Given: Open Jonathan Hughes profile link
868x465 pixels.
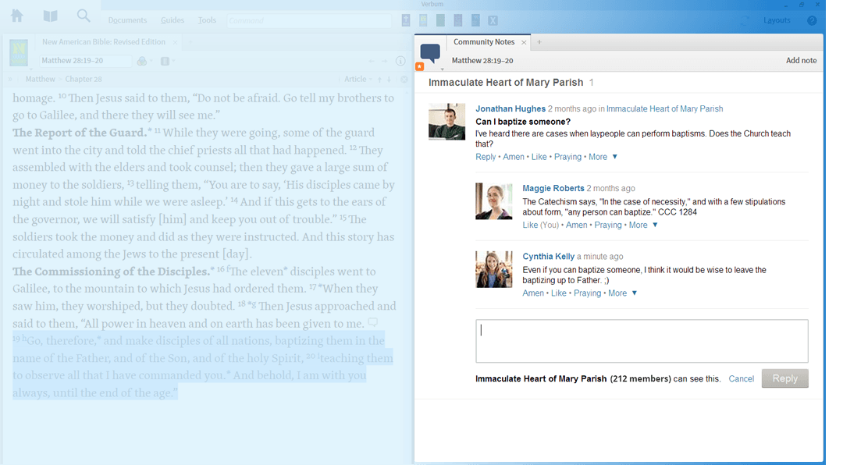Looking at the screenshot, I should click(510, 109).
